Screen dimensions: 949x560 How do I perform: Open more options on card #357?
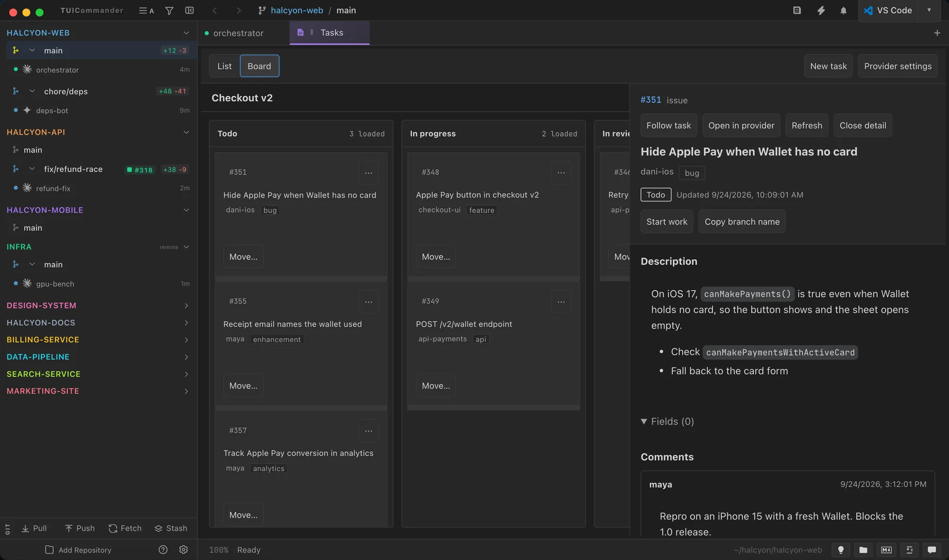tap(369, 431)
